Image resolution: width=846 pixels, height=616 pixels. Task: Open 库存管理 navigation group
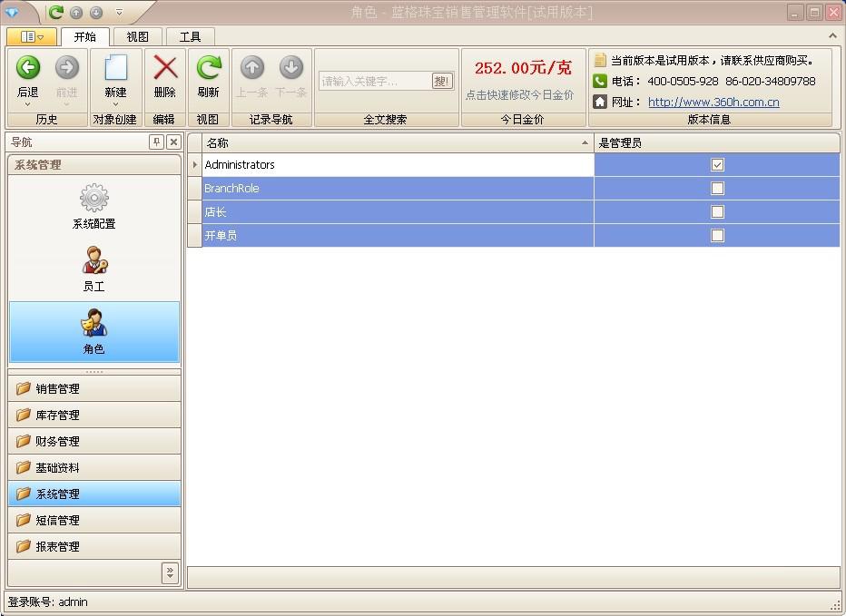click(94, 415)
